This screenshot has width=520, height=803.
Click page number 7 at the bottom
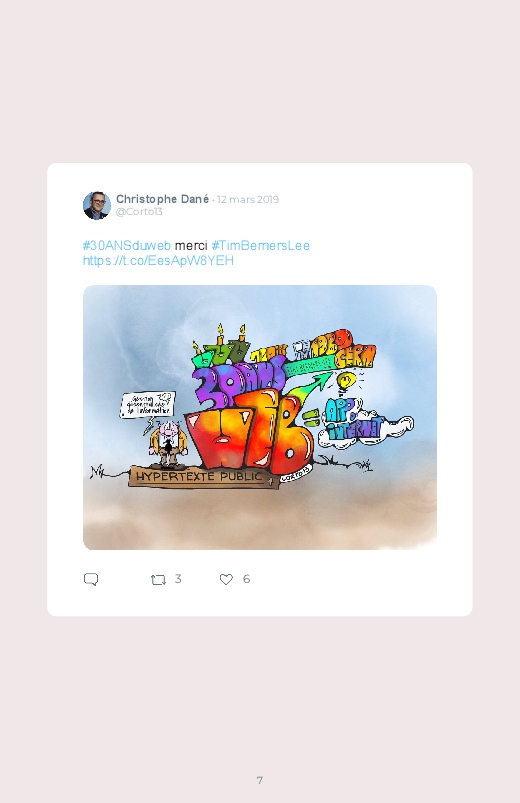[260, 780]
